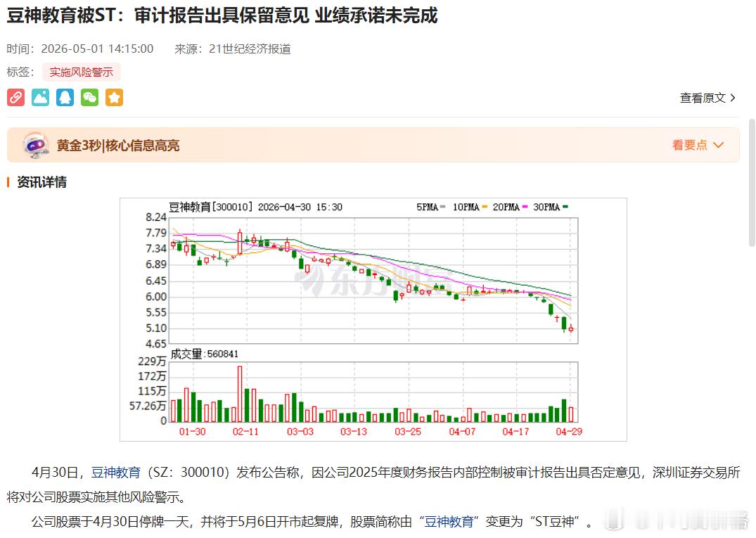
Task: Share to WeChat via the green icon
Action: point(90,97)
